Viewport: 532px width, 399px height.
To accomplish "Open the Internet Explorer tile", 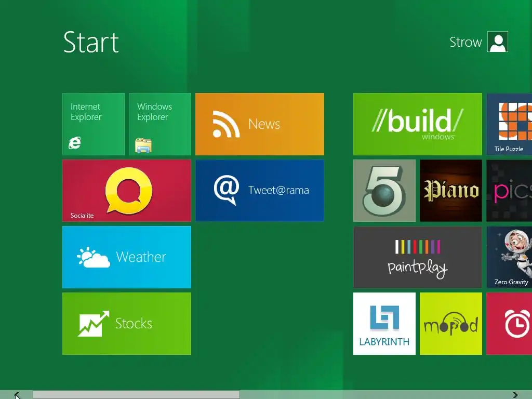I will 94,124.
